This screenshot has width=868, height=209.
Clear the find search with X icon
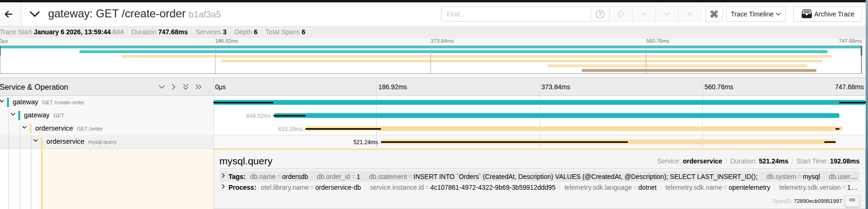[x=689, y=14]
